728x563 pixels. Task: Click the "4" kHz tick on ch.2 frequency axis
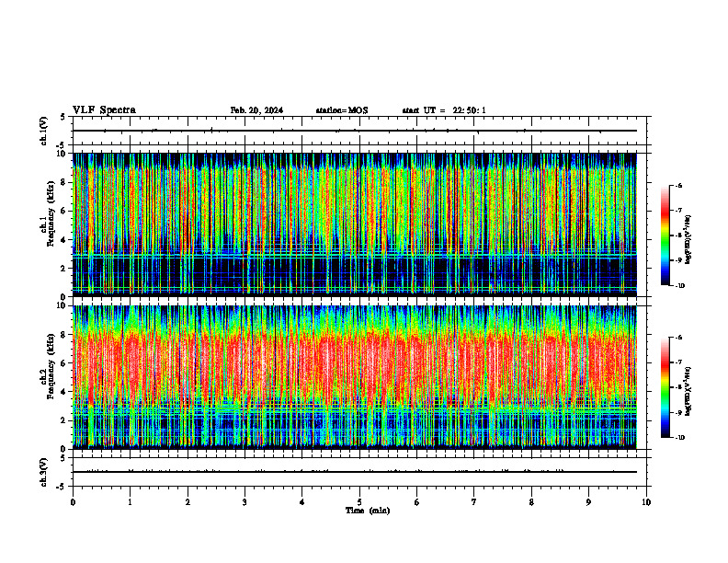pyautogui.click(x=64, y=392)
